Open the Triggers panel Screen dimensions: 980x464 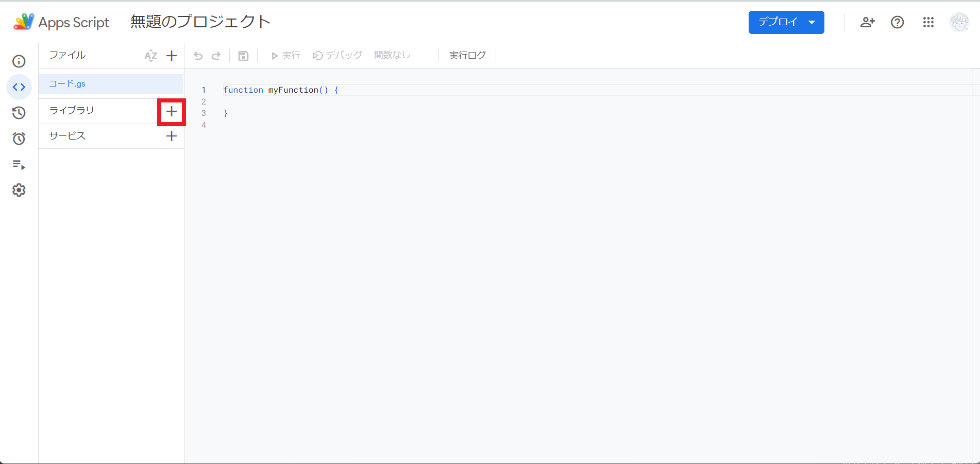[19, 139]
